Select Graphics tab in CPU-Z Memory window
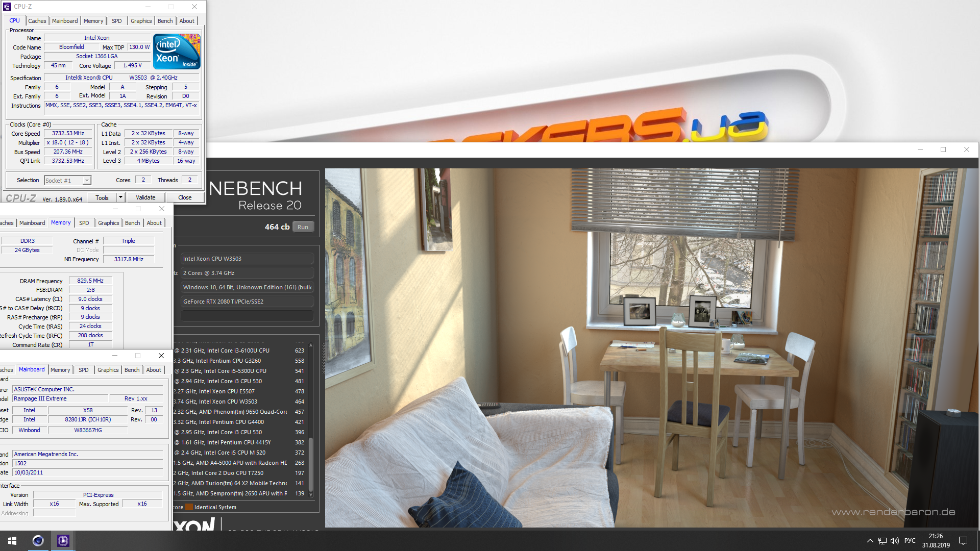The image size is (980, 551). point(109,223)
